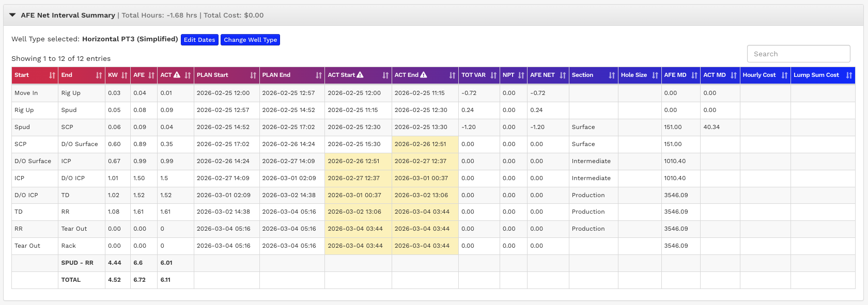Click the 'Surface' section in Spud row
The height and width of the screenshot is (305, 868).
click(583, 127)
